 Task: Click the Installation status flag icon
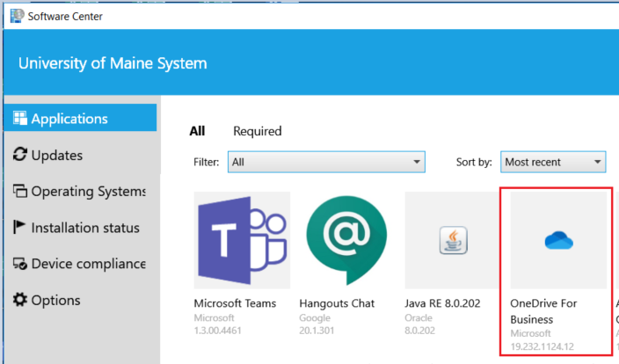point(19,227)
